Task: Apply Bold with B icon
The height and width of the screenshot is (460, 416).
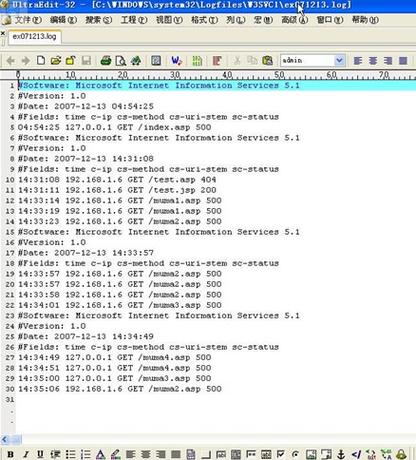Action: 10,454
